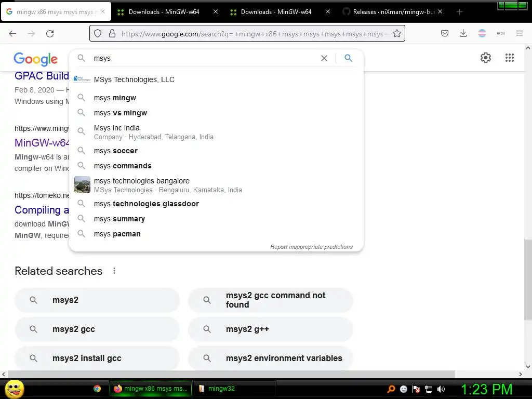Go back to the previous page
Screen dimensions: 532x399
(12, 33)
